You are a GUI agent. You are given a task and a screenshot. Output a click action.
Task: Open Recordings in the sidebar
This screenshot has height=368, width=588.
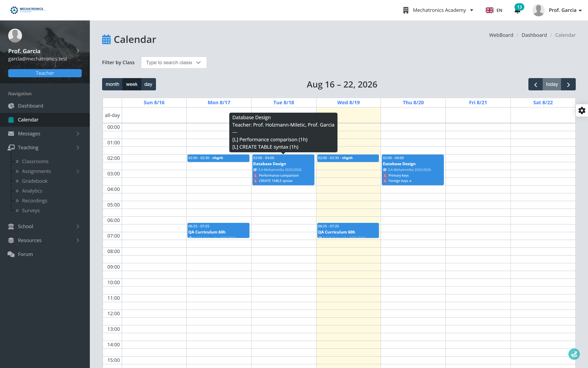tap(35, 201)
